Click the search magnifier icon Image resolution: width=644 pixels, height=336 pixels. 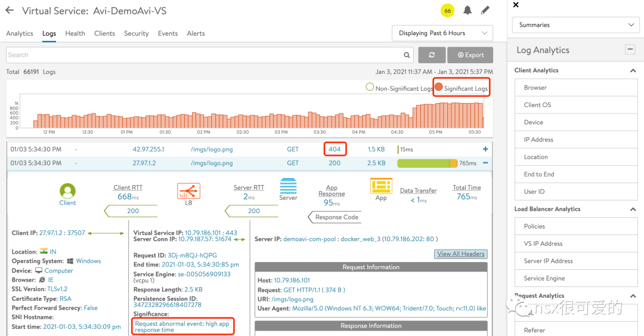pos(407,55)
